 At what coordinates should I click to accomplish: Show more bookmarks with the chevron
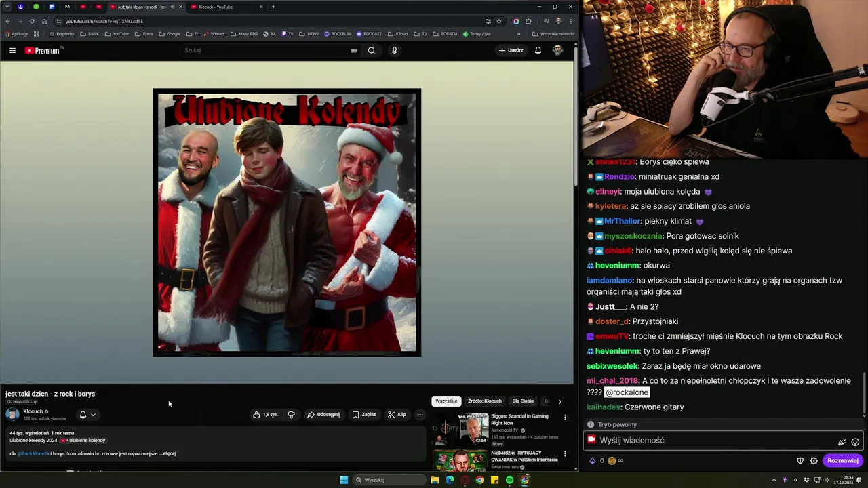(519, 33)
